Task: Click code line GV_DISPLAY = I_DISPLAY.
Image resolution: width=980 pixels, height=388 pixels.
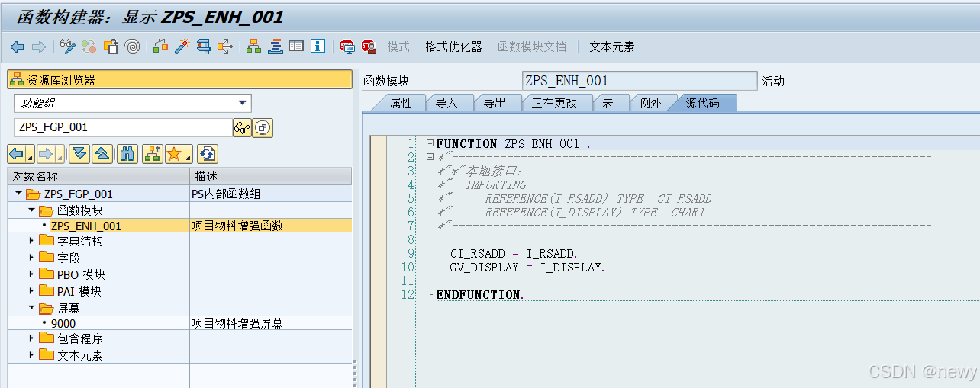Action: click(527, 267)
